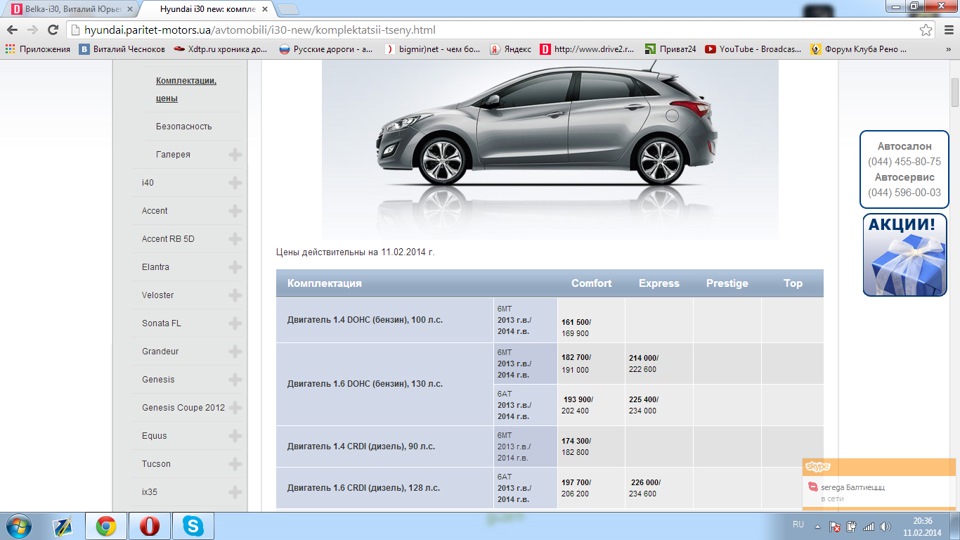Open the Chrome menu icon
This screenshot has width=960, height=540.
pyautogui.click(x=949, y=29)
